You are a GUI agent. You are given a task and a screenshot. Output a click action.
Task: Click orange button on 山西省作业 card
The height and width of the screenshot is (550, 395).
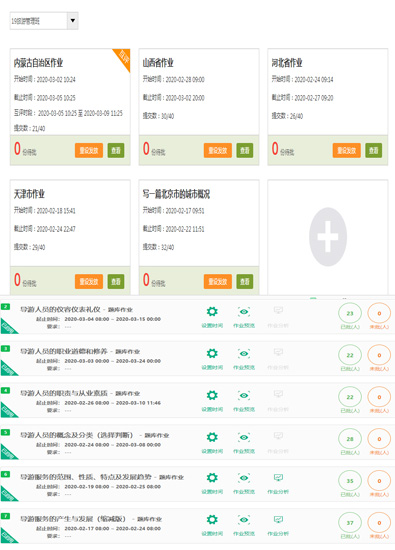pyautogui.click(x=217, y=150)
